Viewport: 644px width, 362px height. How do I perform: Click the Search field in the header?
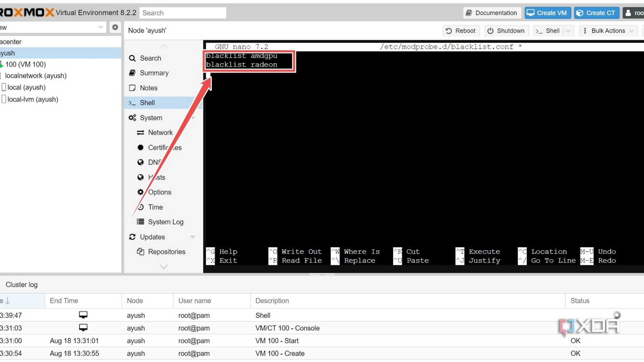click(x=183, y=13)
